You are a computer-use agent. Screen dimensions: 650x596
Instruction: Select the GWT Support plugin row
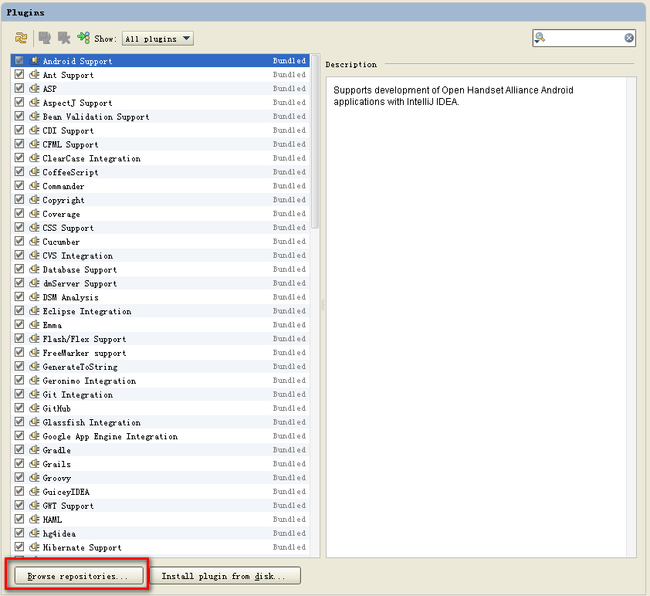[160, 505]
